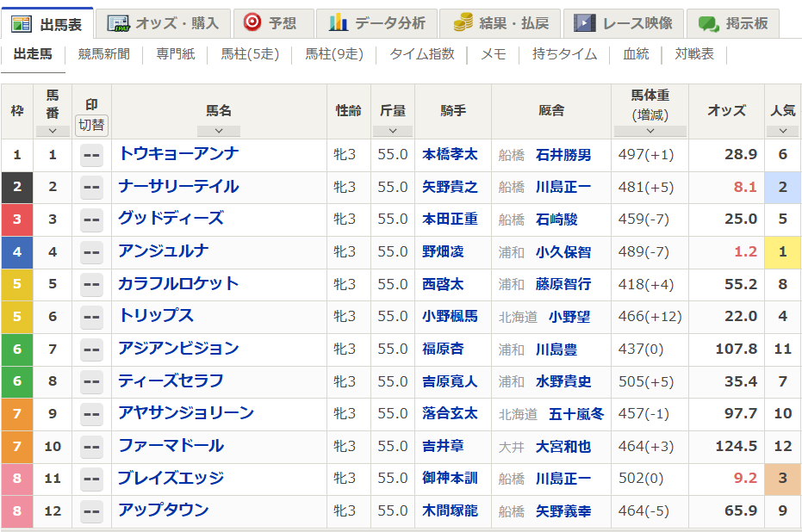
Task: Open horse page for ナーサリーテイル
Action: pos(178,187)
